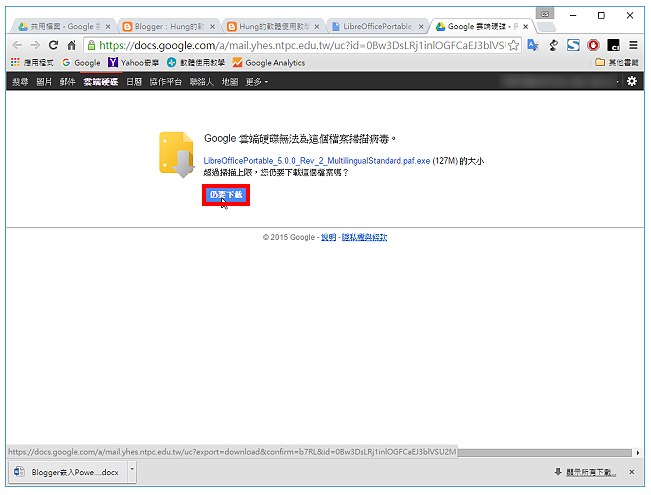Open the settings gear in Google bar

pyautogui.click(x=632, y=81)
